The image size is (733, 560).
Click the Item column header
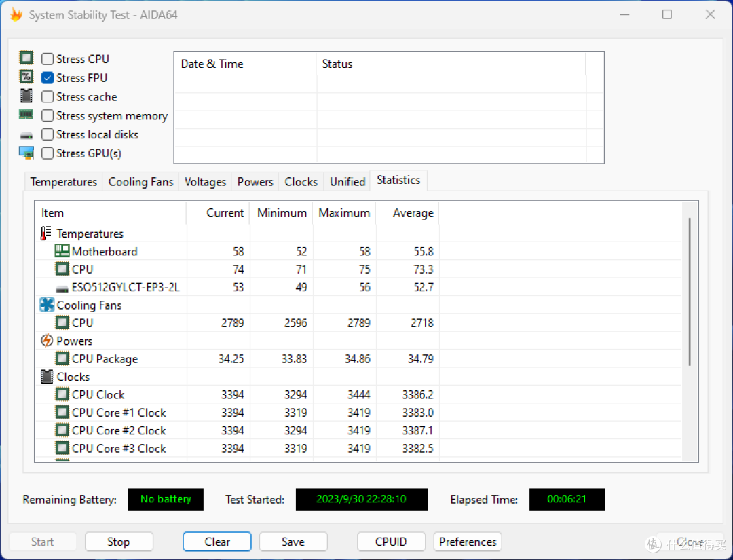(111, 213)
